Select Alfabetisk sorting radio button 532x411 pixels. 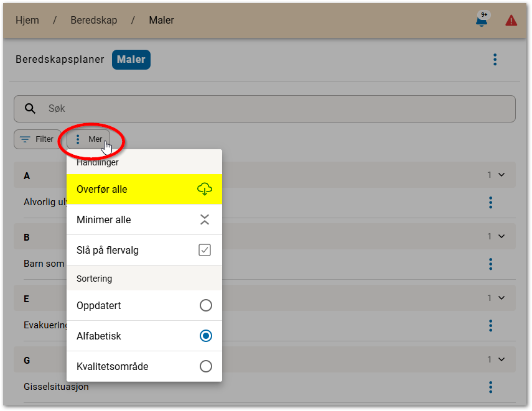[205, 336]
